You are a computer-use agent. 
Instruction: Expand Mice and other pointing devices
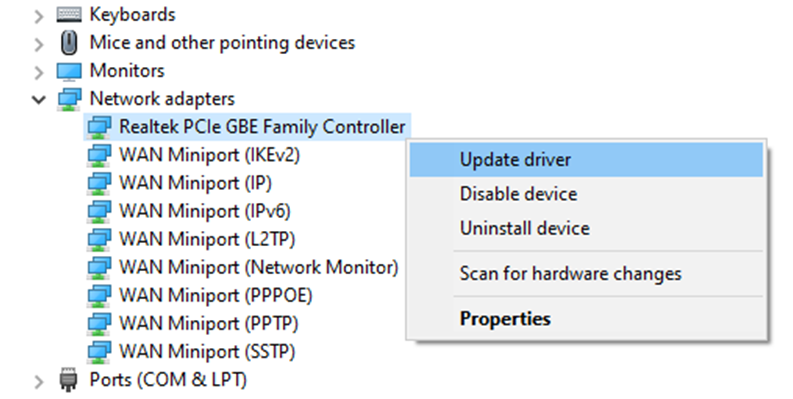click(x=39, y=44)
